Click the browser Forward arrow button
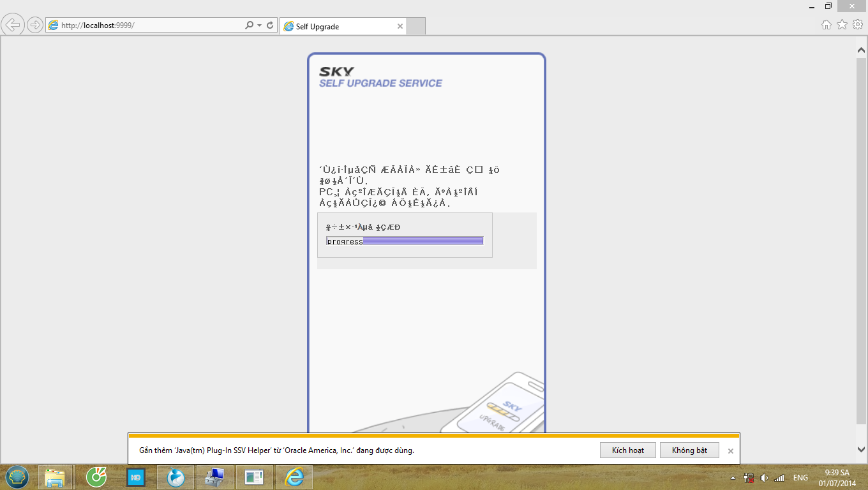 34,26
